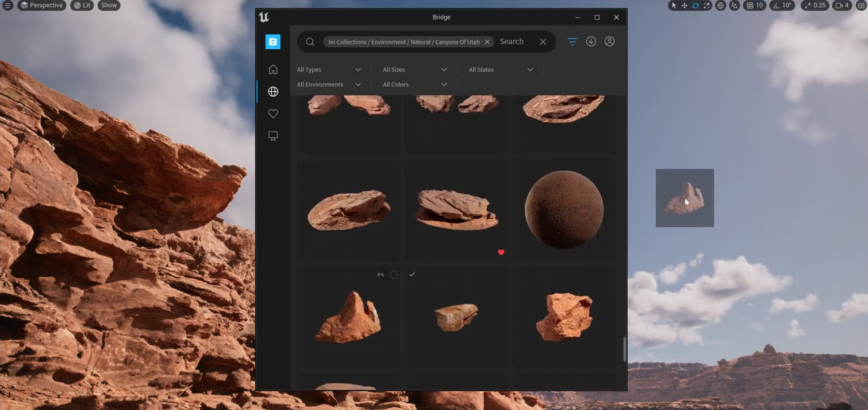This screenshot has height=410, width=868.
Task: Open the Perspective viewport mode menu
Action: (42, 5)
